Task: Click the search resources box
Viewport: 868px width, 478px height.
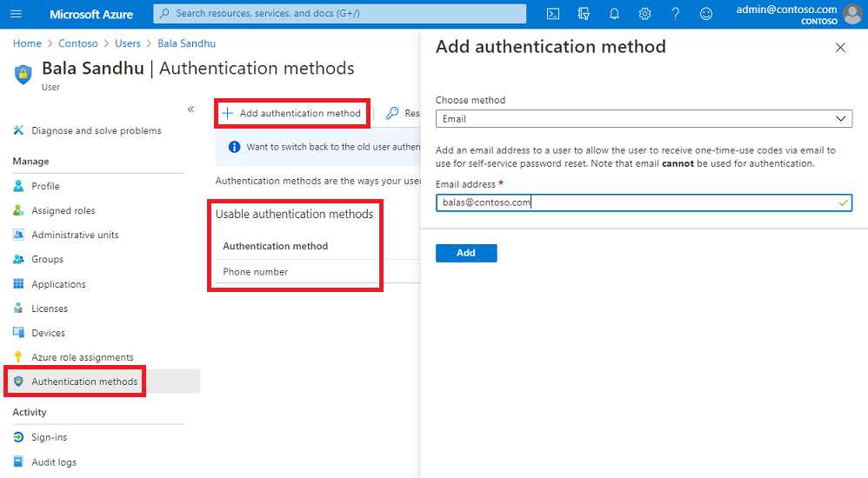Action: click(339, 14)
